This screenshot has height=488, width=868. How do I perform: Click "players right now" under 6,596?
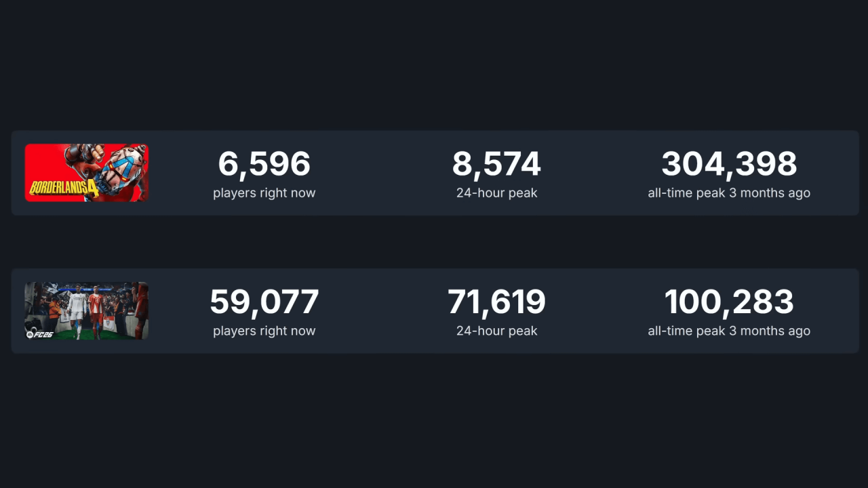tap(264, 193)
